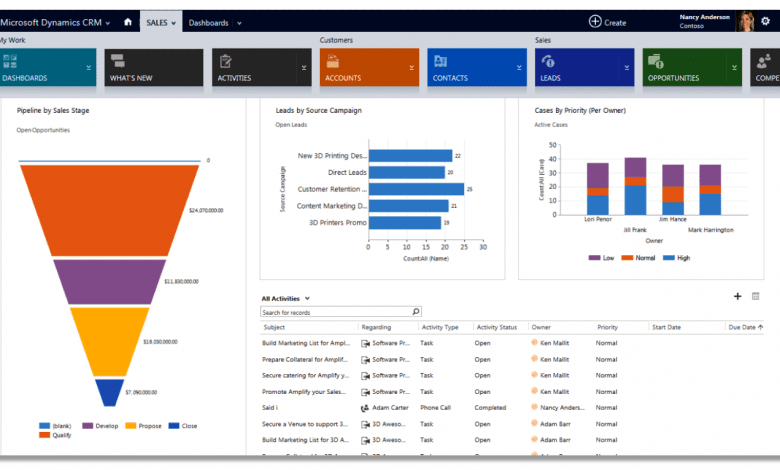Expand the Contacts tile dropdown arrow

(519, 68)
